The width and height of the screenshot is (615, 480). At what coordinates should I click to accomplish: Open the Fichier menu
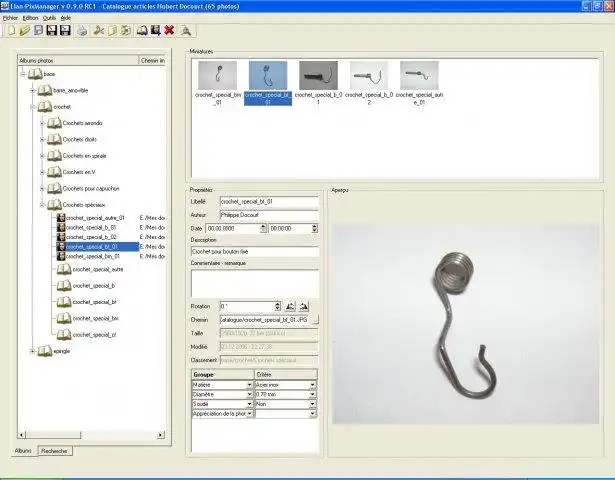pos(10,18)
